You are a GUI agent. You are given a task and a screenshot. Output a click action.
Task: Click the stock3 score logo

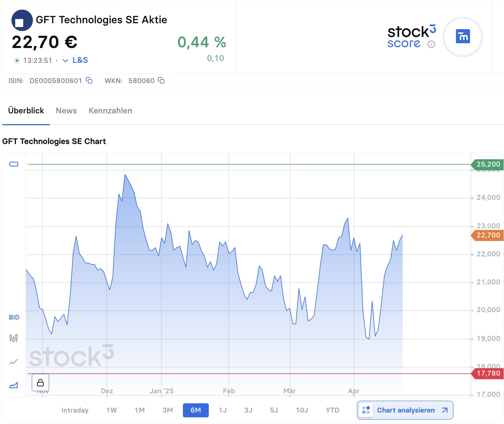412,37
